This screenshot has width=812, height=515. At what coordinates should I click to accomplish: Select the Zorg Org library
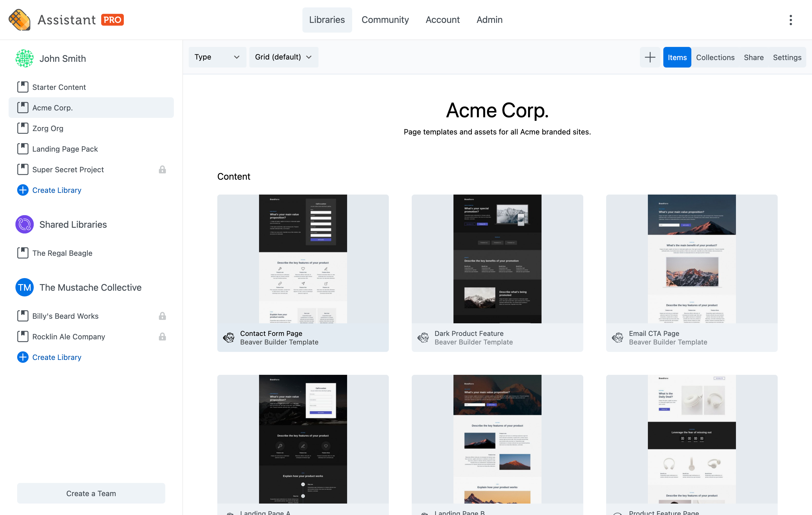(x=91, y=128)
